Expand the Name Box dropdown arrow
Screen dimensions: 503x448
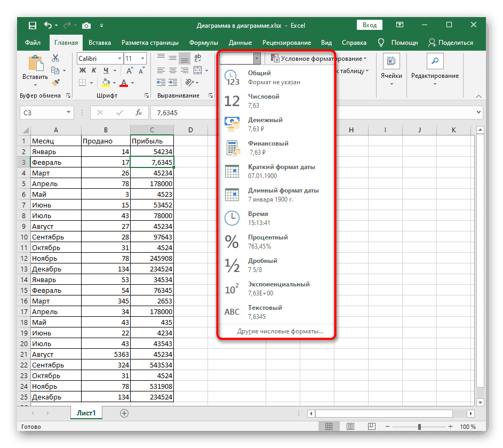point(68,113)
